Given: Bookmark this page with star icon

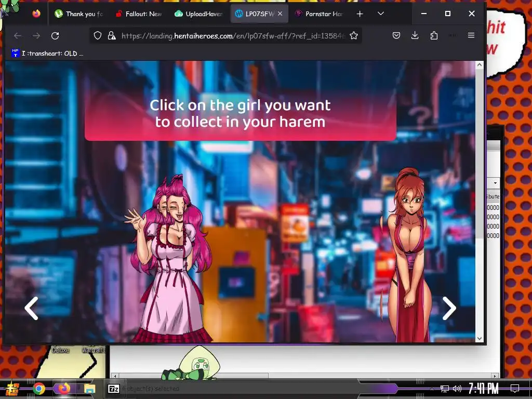Looking at the screenshot, I should click(x=353, y=36).
